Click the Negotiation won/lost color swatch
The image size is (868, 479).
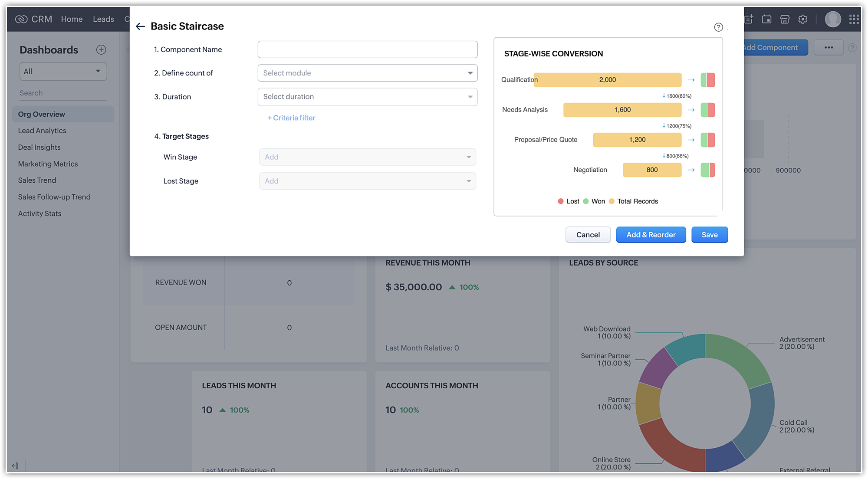click(707, 170)
